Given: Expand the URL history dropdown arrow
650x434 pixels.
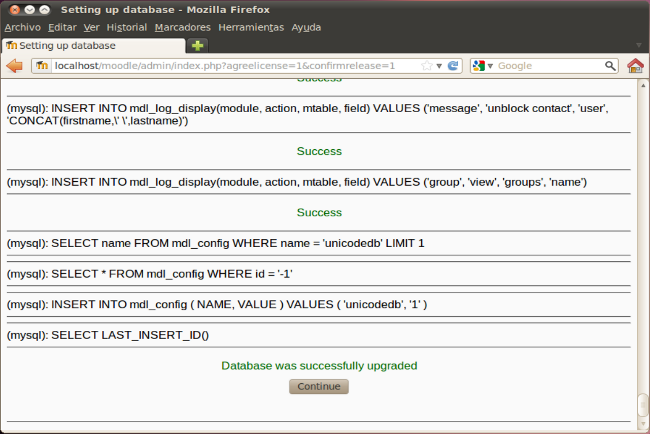Looking at the screenshot, I should [x=440, y=66].
